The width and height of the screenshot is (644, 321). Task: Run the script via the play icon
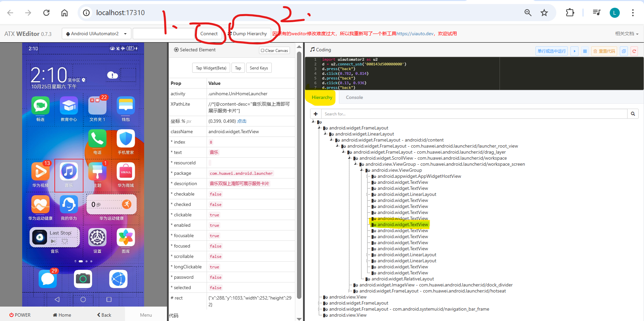(x=574, y=51)
